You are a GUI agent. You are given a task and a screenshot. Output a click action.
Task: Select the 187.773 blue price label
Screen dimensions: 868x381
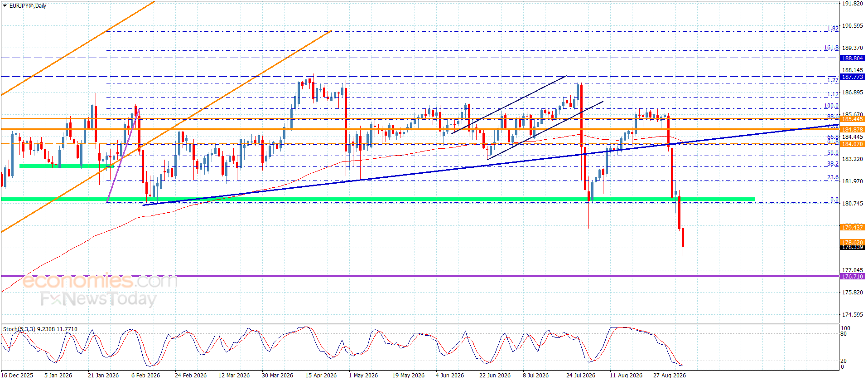(x=852, y=77)
